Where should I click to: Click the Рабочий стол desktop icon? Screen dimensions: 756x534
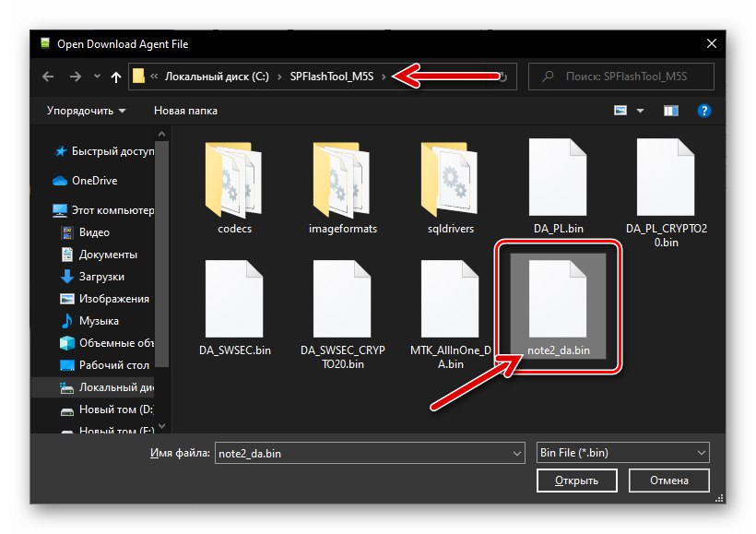tap(67, 365)
